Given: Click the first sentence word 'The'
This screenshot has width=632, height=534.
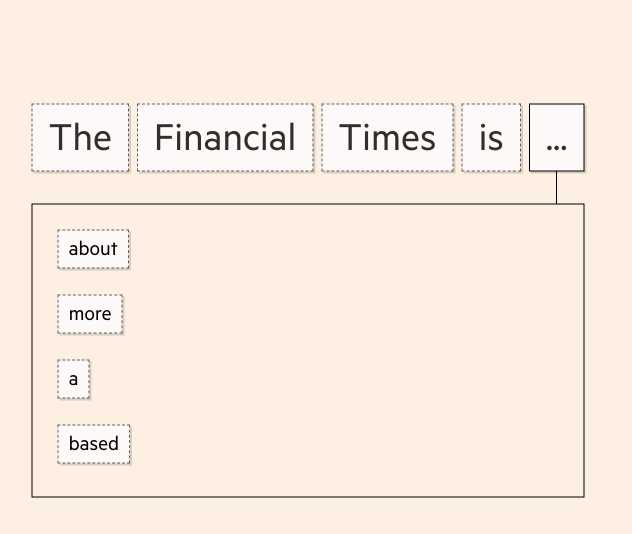Looking at the screenshot, I should (81, 137).
